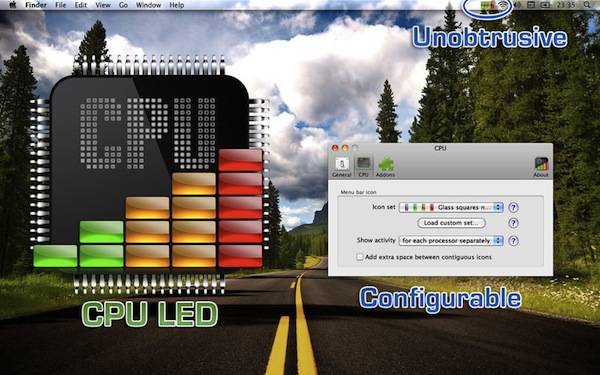Screen dimensions: 600x375
Task: Open Spotlight search magnifier
Action: click(x=587, y=5)
